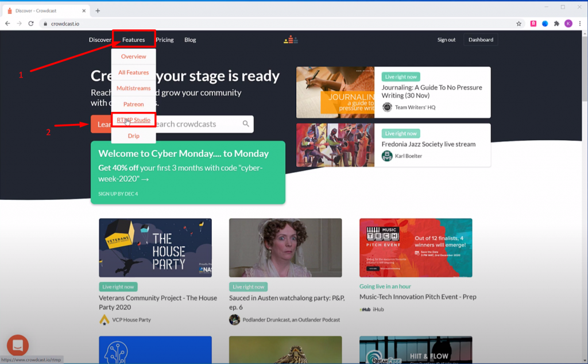The width and height of the screenshot is (588, 364).
Task: Select Overview from the Features dropdown
Action: 133,56
